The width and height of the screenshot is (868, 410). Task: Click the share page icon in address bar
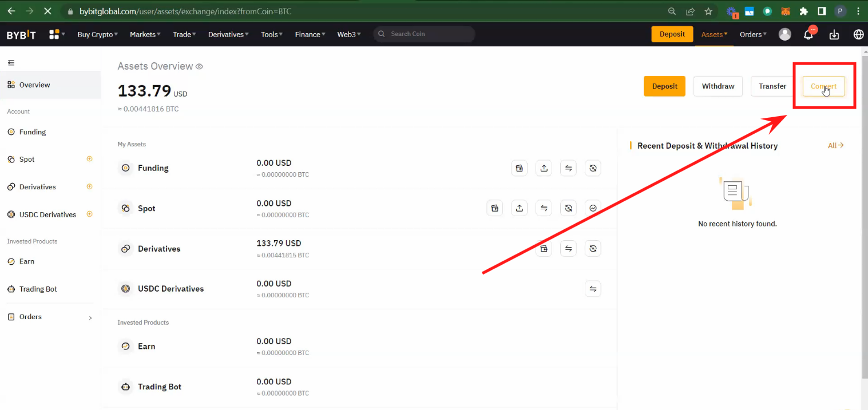click(691, 11)
